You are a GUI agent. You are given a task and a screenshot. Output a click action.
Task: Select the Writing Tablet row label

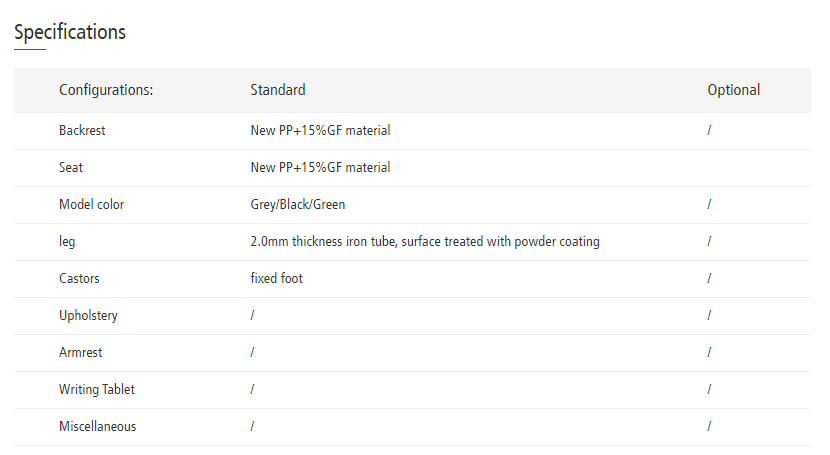[98, 390]
